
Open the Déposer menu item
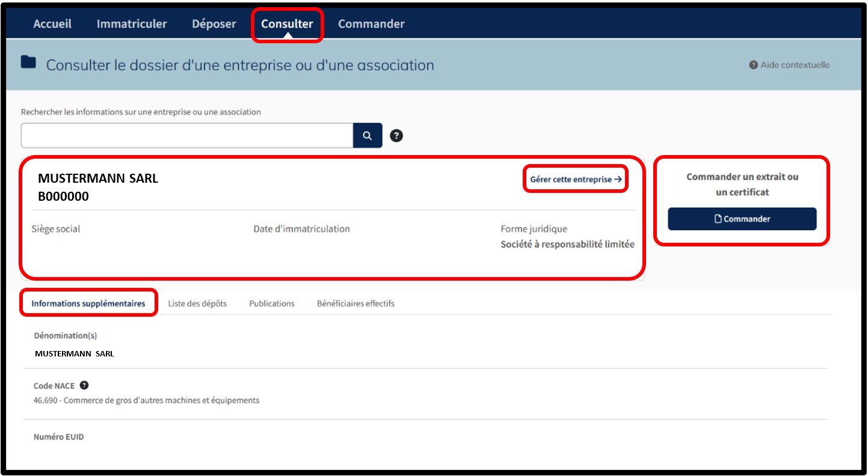tap(214, 24)
